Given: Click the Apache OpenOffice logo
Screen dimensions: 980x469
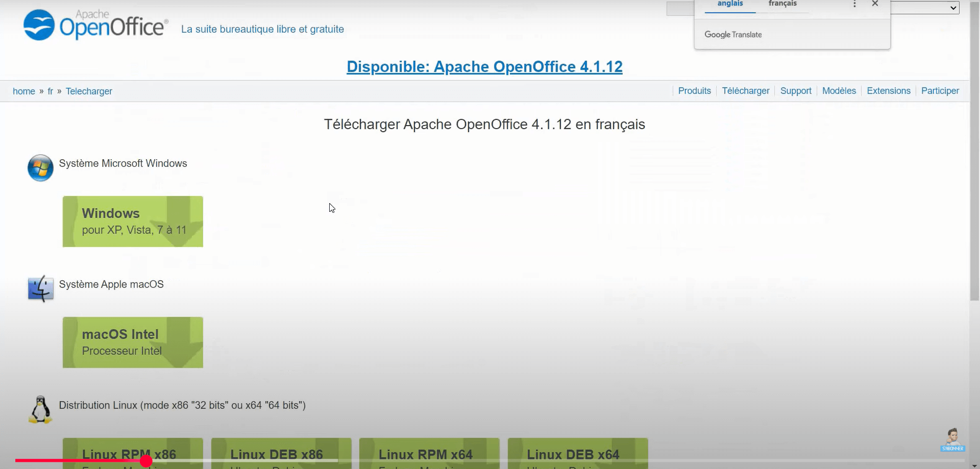Looking at the screenshot, I should click(95, 25).
